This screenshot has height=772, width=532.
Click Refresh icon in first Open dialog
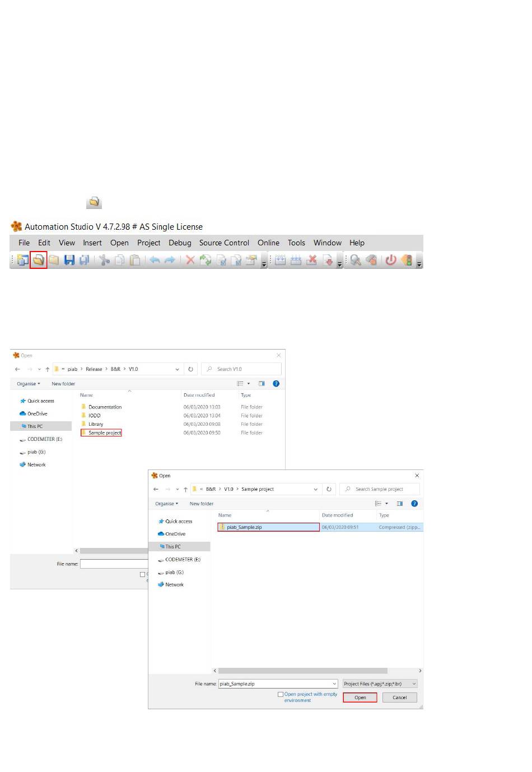coord(190,369)
